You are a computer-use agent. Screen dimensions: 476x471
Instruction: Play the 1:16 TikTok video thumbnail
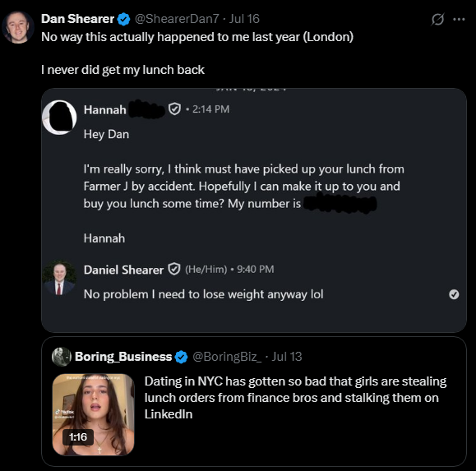click(x=93, y=414)
